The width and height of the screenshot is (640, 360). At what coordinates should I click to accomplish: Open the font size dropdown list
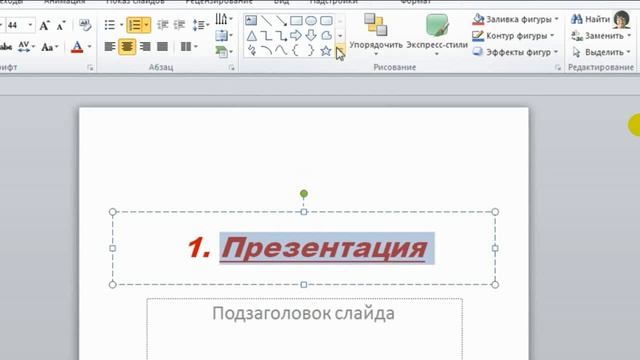30,25
